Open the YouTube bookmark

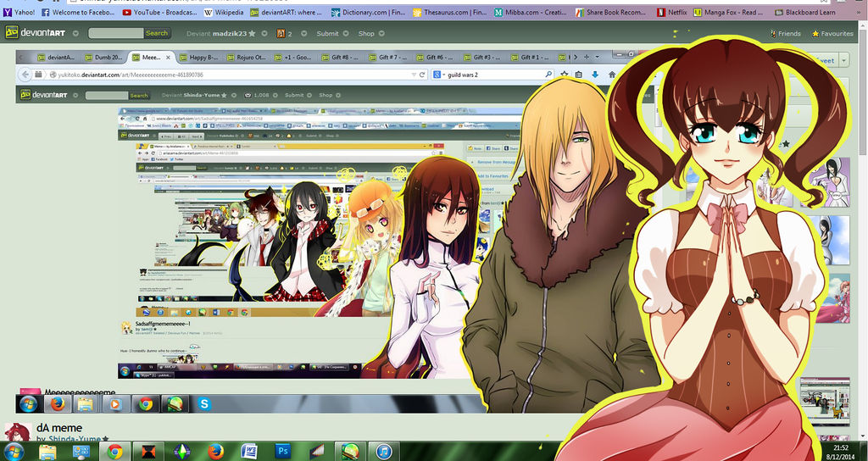point(159,12)
